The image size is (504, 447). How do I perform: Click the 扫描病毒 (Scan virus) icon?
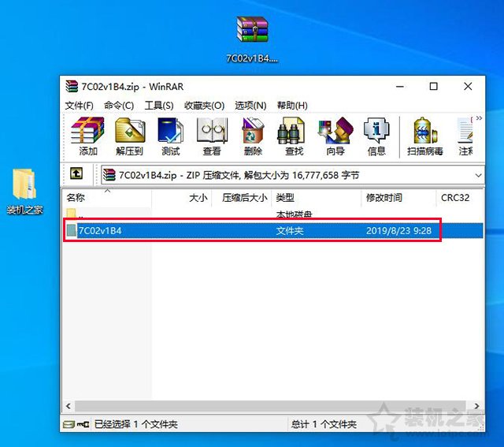pyautogui.click(x=425, y=136)
